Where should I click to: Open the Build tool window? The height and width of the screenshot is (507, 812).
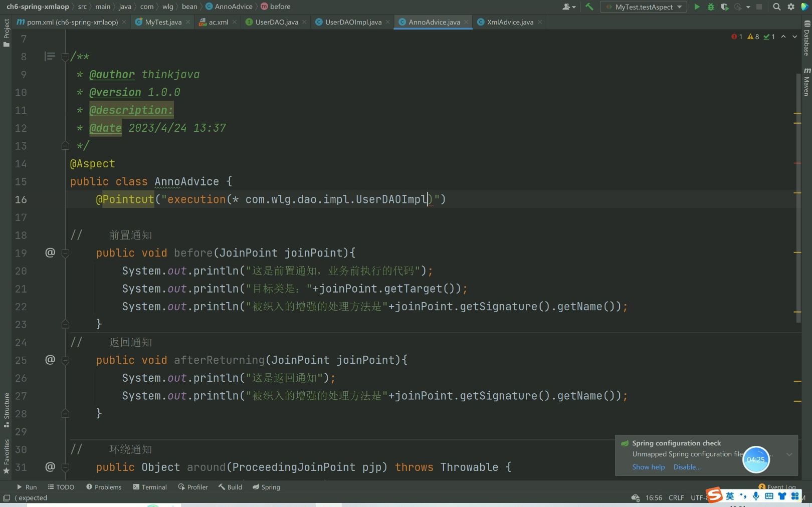[230, 487]
